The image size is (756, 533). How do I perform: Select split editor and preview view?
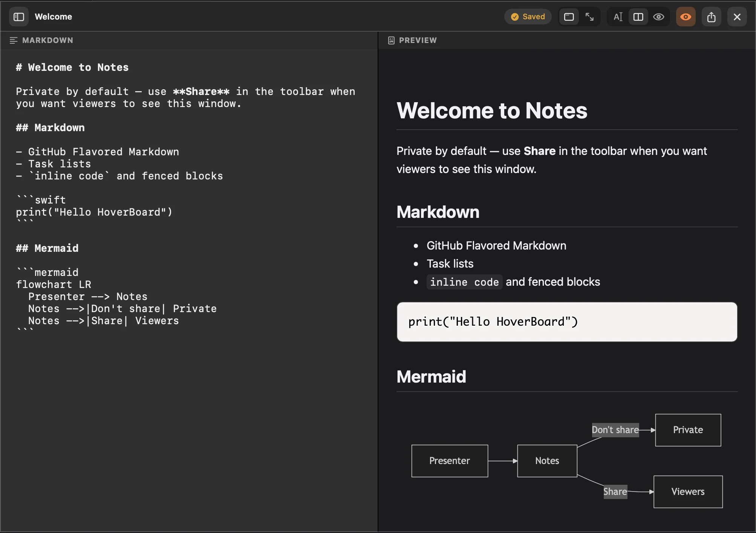[638, 17]
